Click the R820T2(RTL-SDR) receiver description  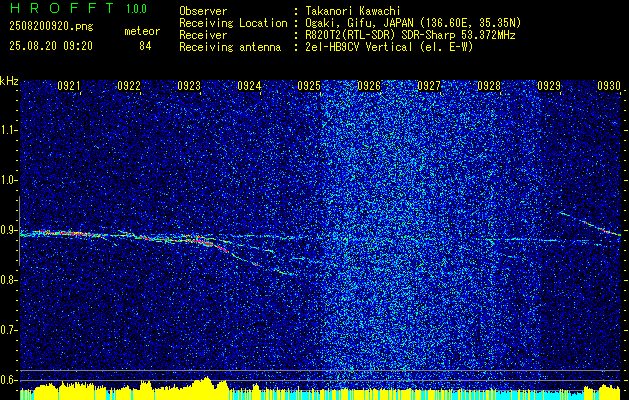click(x=410, y=35)
